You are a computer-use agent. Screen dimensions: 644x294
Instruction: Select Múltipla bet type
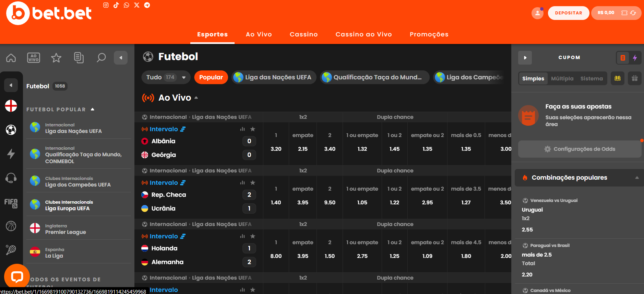(562, 78)
